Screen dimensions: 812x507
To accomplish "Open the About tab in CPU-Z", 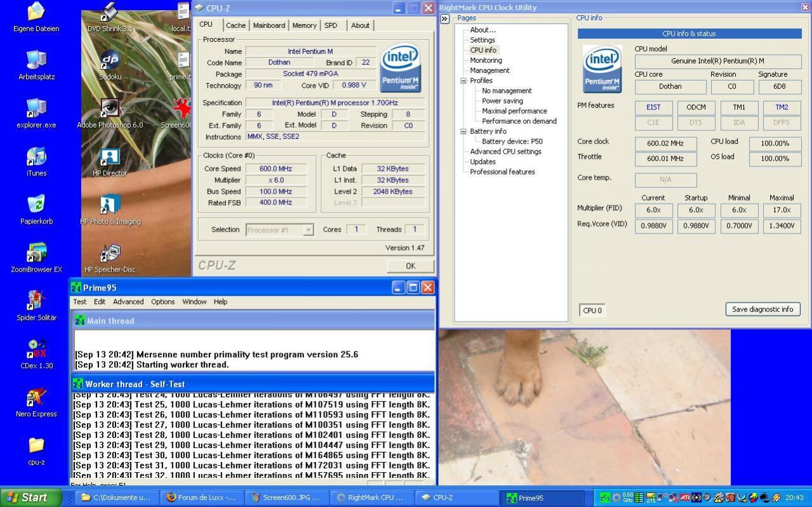I will click(x=360, y=25).
